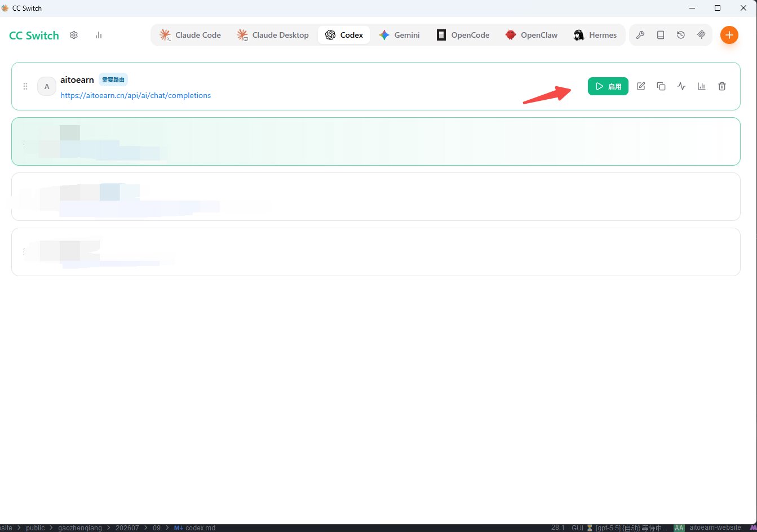Enable the aitoearn provider
The width and height of the screenshot is (757, 532).
(x=608, y=86)
